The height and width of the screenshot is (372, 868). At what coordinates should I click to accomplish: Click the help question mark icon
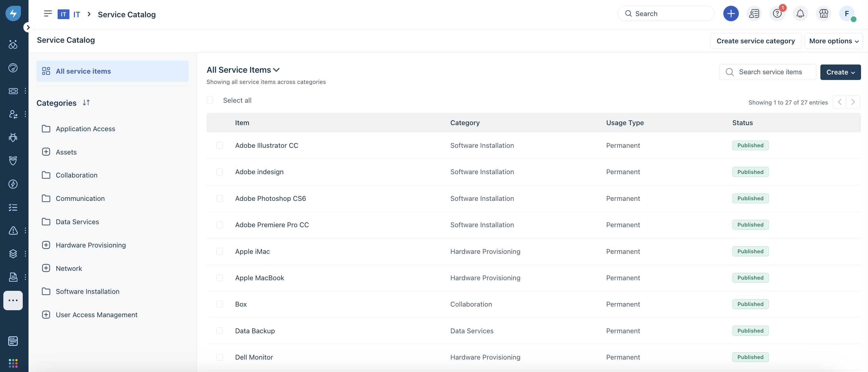click(x=777, y=14)
